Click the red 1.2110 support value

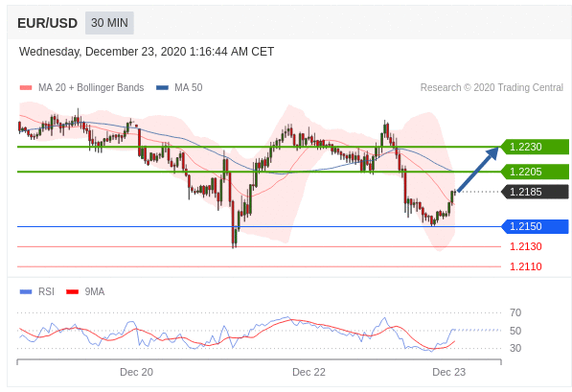tap(526, 266)
